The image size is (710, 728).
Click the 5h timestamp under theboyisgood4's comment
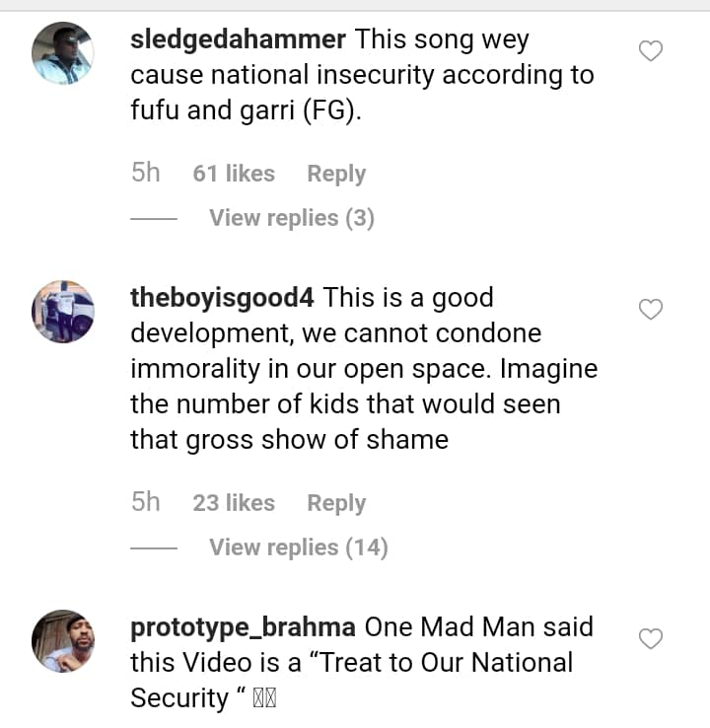(145, 502)
